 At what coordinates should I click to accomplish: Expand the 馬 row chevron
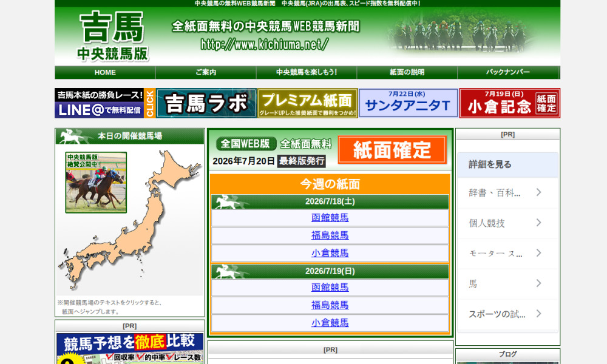pos(538,283)
